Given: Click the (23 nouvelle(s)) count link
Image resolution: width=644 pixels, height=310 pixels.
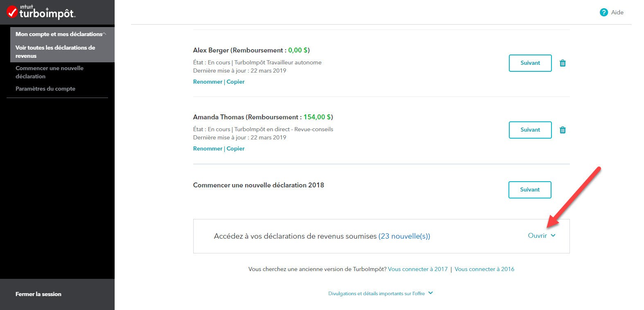Looking at the screenshot, I should click(x=404, y=236).
